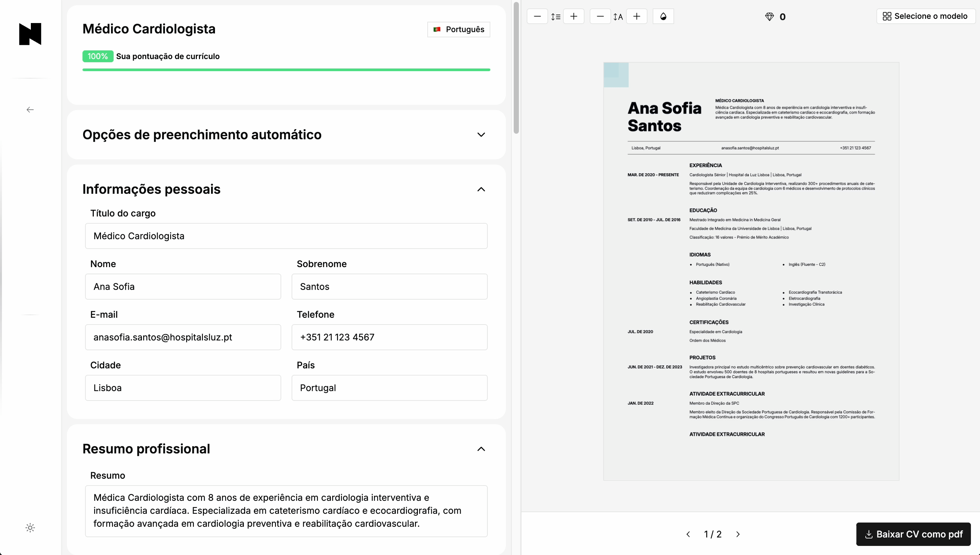Open the Português language dropdown
The height and width of the screenshot is (555, 980).
pyautogui.click(x=459, y=29)
